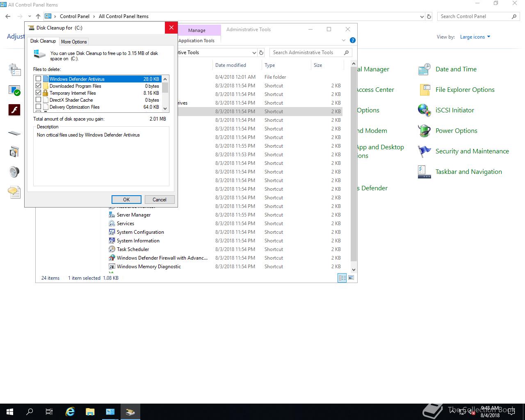Check the DirectX Shader Cache checkbox
Image resolution: width=525 pixels, height=420 pixels.
[x=39, y=100]
